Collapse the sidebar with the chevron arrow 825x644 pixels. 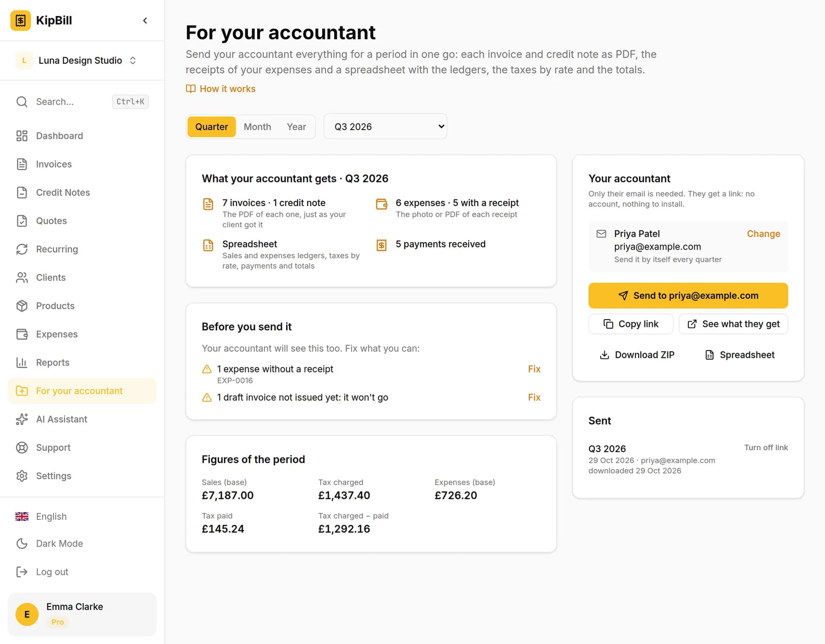point(145,21)
